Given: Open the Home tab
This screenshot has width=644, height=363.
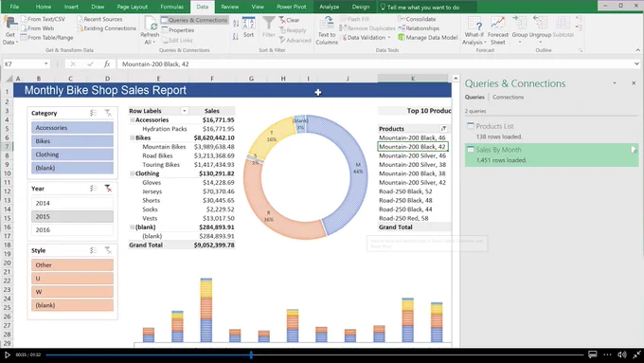Looking at the screenshot, I should coord(44,7).
